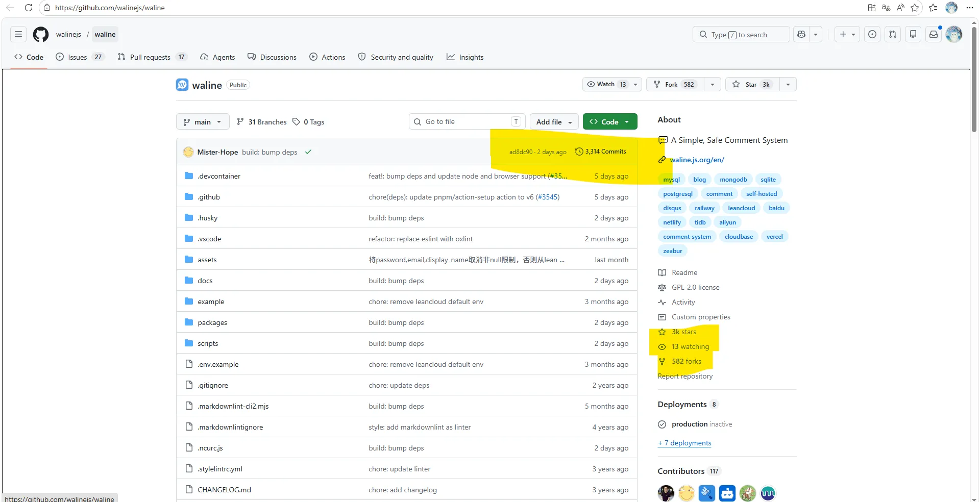Open the notifications inbox icon

click(934, 34)
